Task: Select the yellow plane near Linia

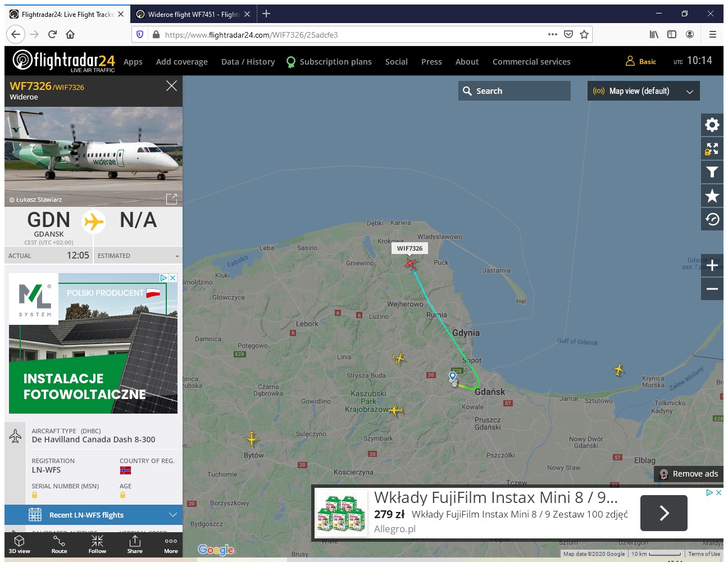Action: (399, 358)
